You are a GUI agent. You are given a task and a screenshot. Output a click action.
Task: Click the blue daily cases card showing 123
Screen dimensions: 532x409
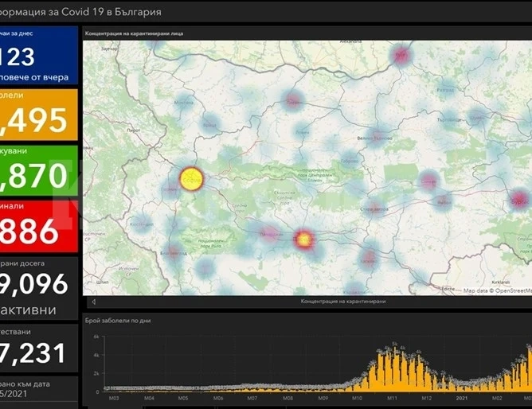39,55
